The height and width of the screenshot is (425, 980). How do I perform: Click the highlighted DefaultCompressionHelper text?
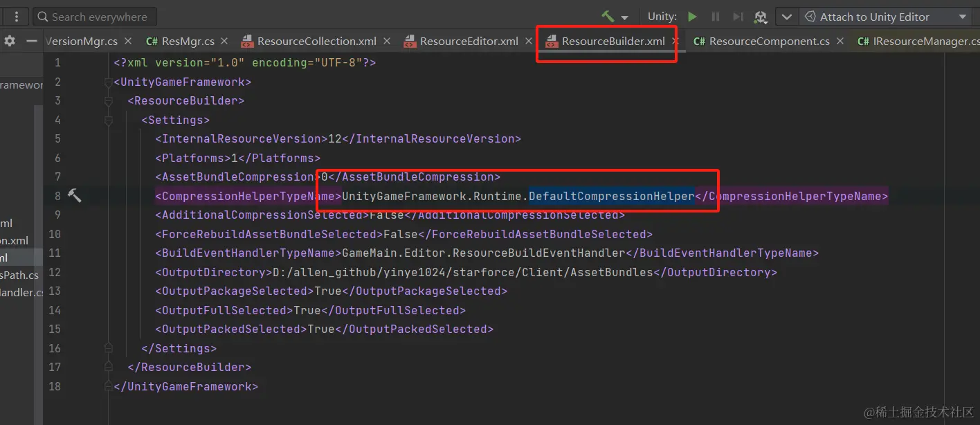[x=612, y=196]
